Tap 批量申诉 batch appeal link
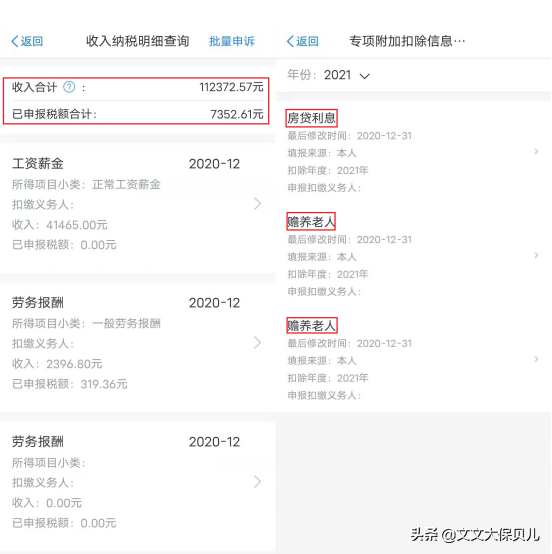This screenshot has width=552, height=554. [232, 41]
